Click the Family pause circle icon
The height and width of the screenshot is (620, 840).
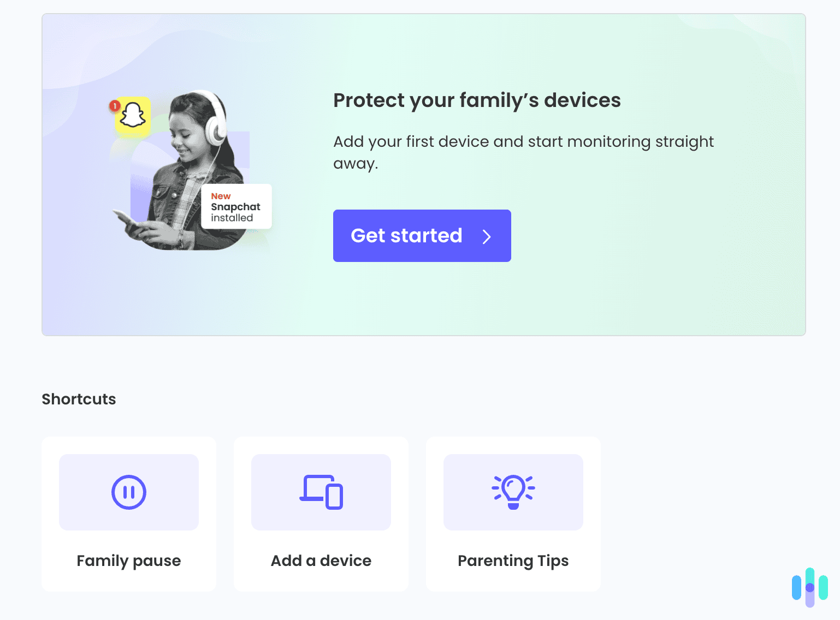click(129, 492)
